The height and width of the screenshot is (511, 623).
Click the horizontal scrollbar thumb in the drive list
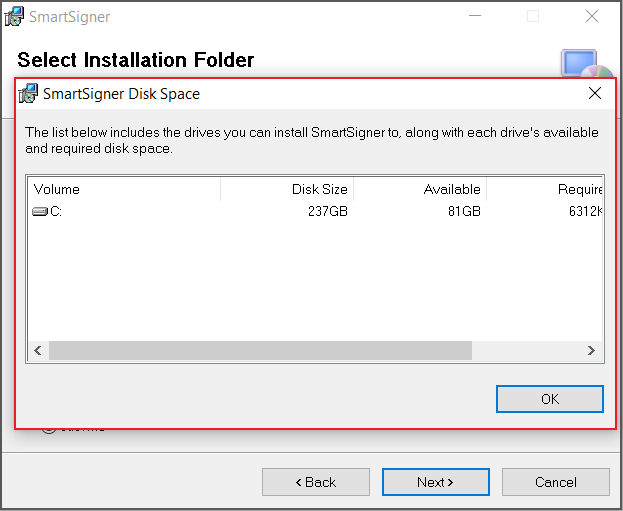pyautogui.click(x=260, y=350)
